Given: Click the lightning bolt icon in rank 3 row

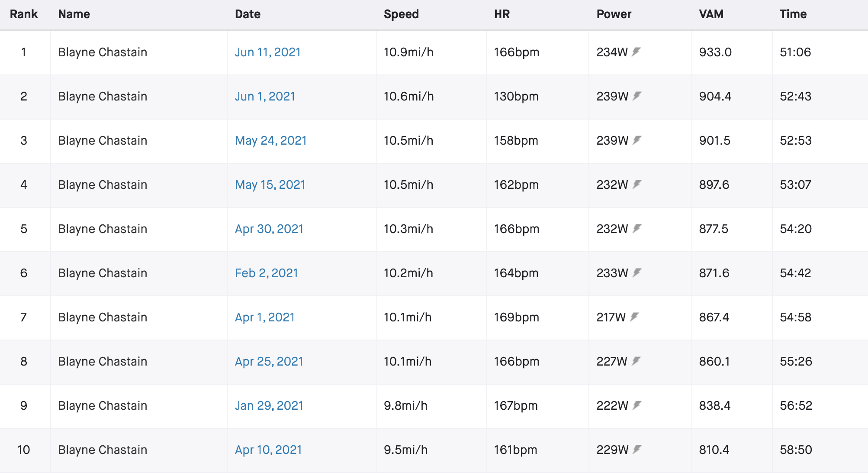Looking at the screenshot, I should point(637,140).
